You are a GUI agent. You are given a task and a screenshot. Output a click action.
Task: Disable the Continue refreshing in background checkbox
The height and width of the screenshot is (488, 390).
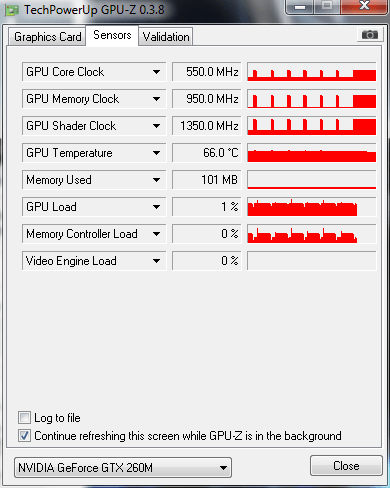24,436
